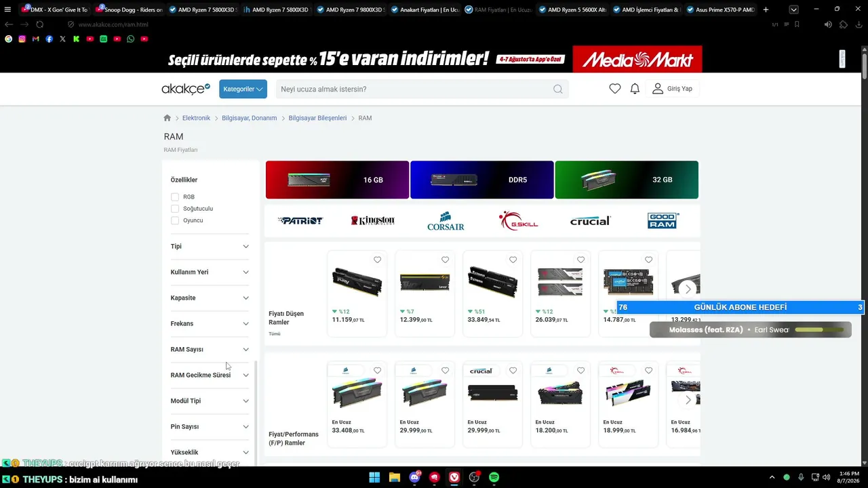The width and height of the screenshot is (868, 488).
Task: Favorite the 12.399 TL RAM product
Action: [x=446, y=260]
